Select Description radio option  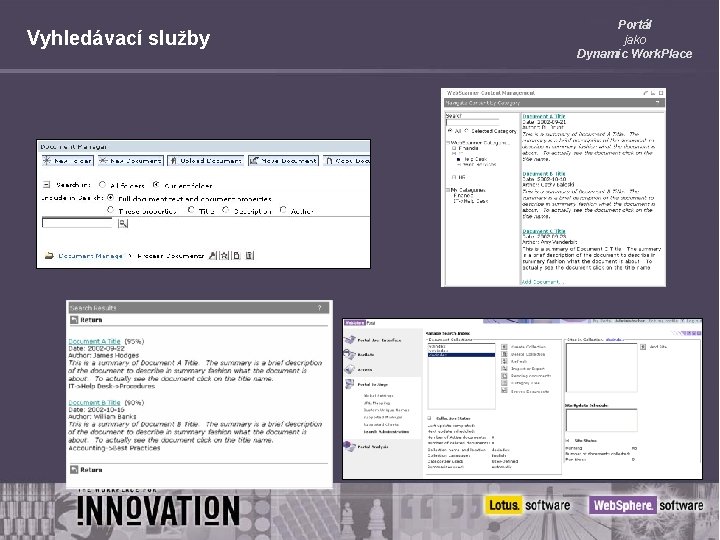[x=225, y=210]
